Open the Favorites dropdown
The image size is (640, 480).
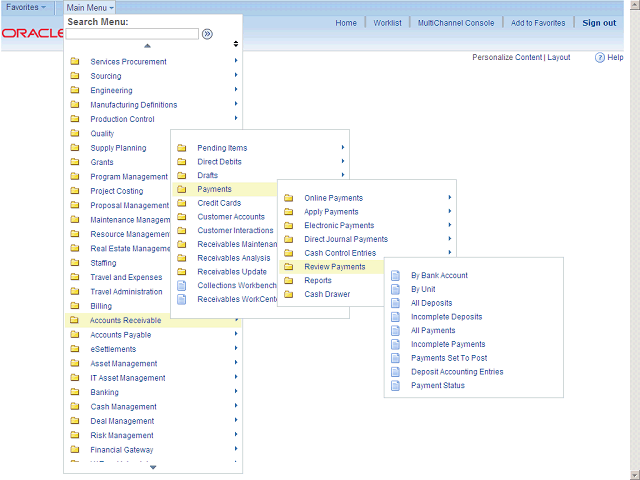[26, 7]
